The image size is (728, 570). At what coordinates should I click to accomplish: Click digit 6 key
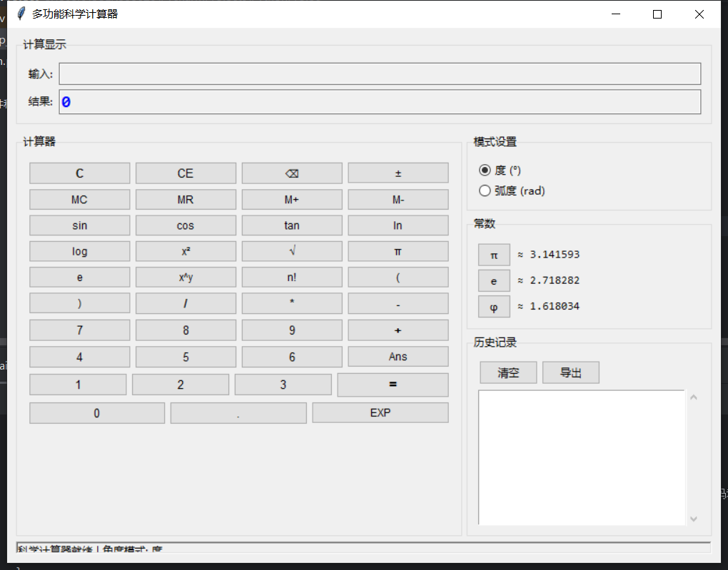point(292,357)
